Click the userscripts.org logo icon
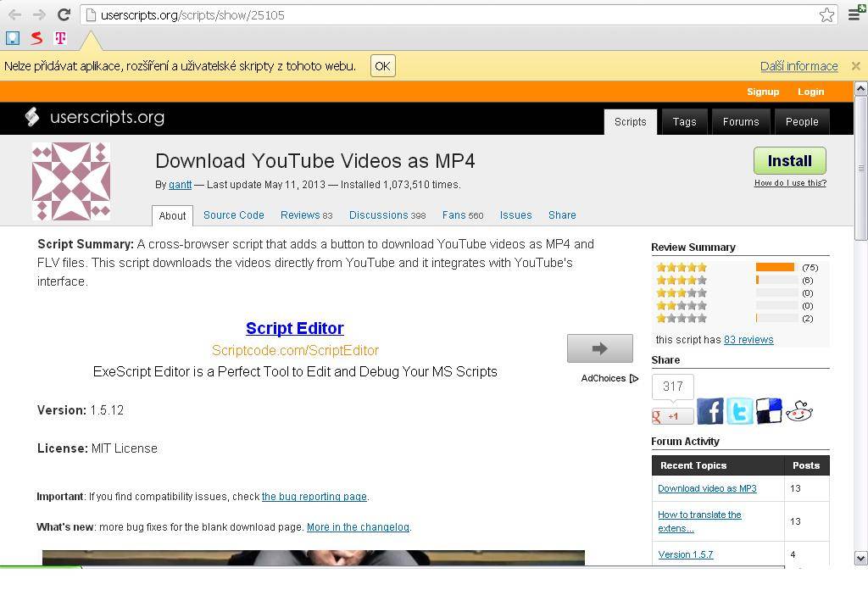Image resolution: width=868 pixels, height=590 pixels. click(33, 117)
